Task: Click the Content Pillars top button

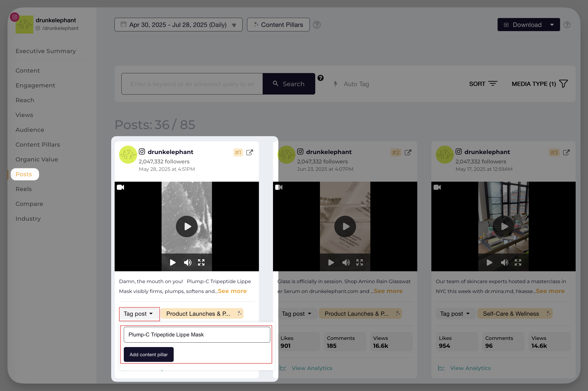Action: click(x=278, y=25)
